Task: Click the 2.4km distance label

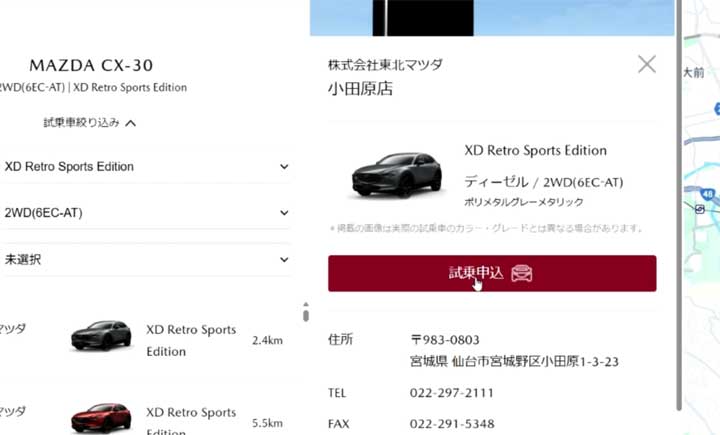Action: [x=267, y=340]
